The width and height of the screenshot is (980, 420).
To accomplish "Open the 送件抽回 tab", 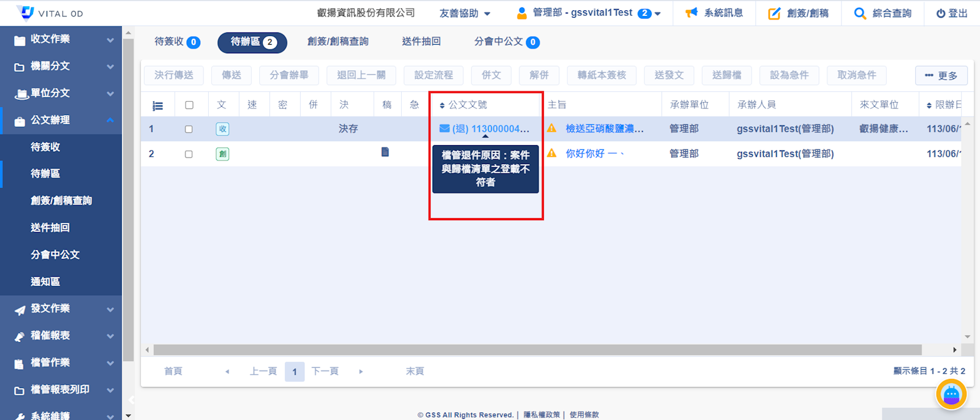I will coord(421,42).
